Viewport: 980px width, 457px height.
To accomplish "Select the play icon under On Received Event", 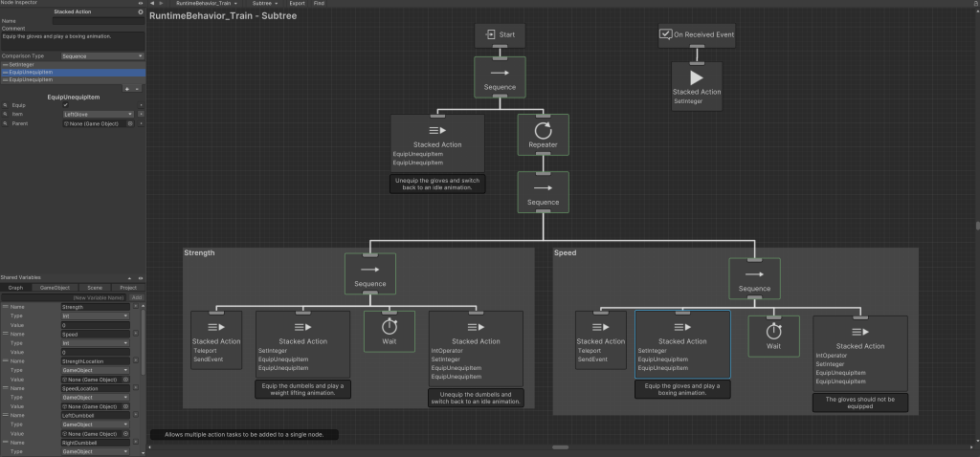I will (x=696, y=77).
